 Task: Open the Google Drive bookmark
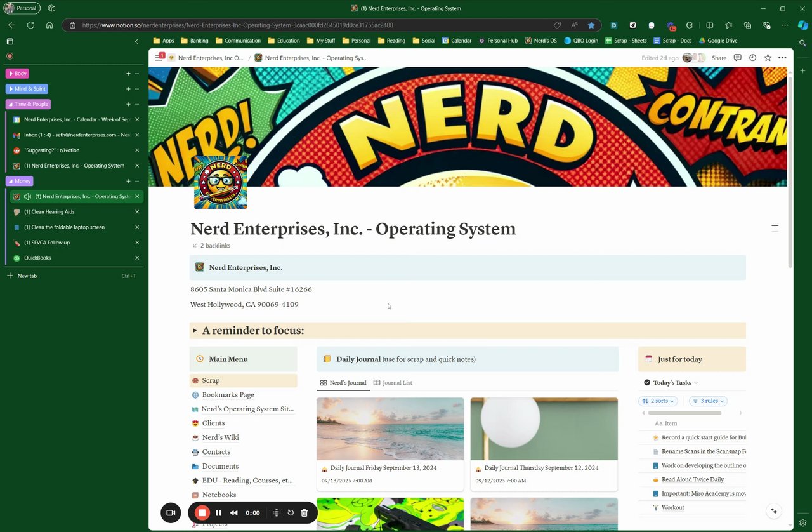[x=718, y=41]
